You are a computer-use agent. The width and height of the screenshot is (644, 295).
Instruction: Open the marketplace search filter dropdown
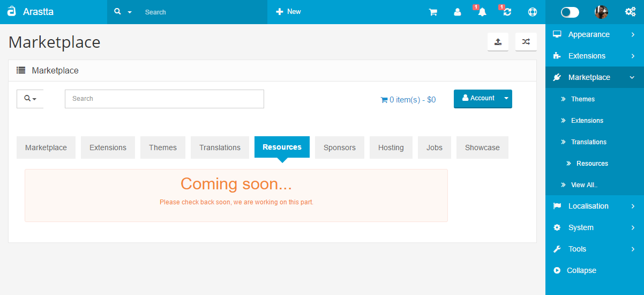[x=30, y=99]
